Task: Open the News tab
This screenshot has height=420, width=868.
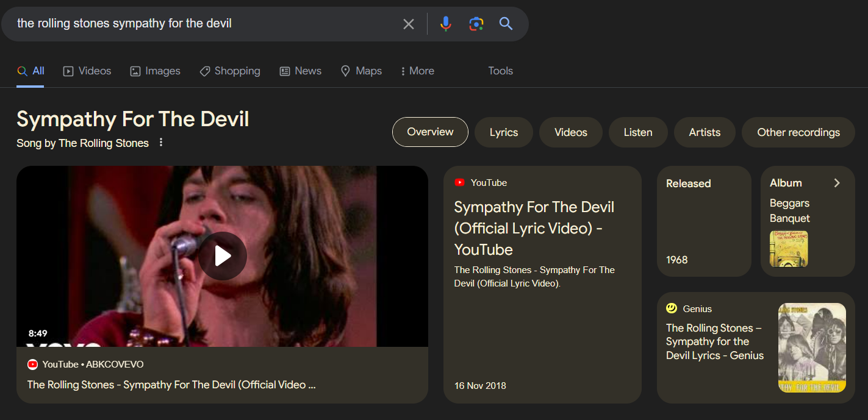Action: 300,71
